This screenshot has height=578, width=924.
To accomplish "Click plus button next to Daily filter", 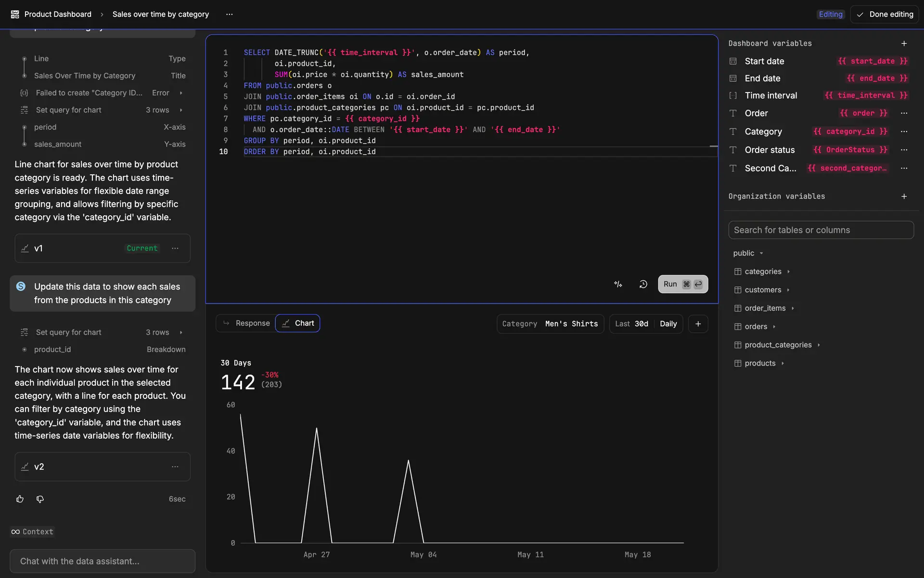I will pyautogui.click(x=698, y=324).
